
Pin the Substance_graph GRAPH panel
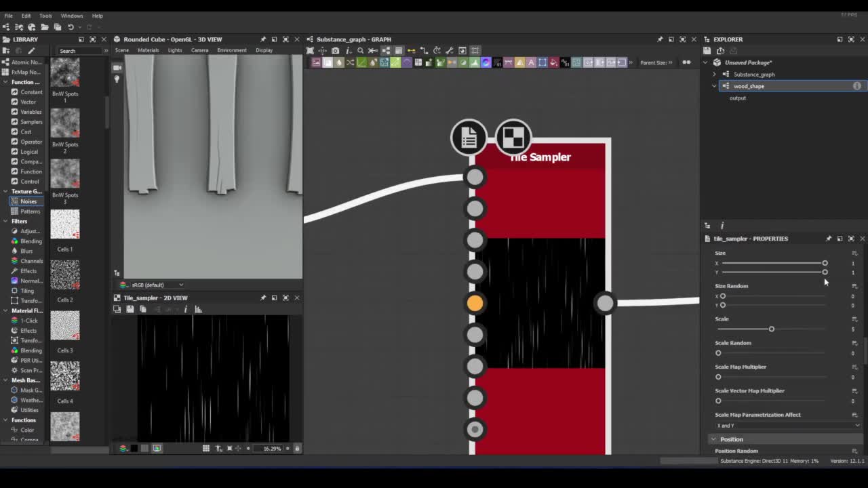click(660, 39)
